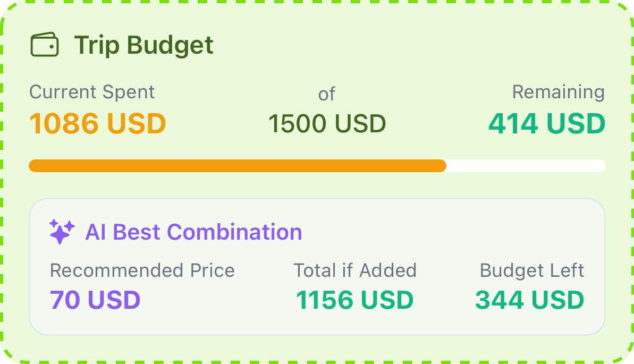
Task: Click the Recommended Price label
Action: [x=142, y=270]
